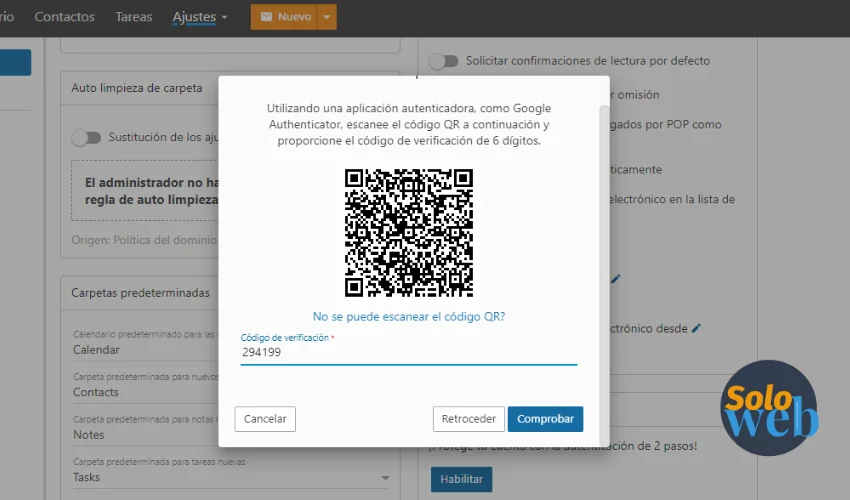Click the envelope icon on the Nuevo button
850x500 pixels.
click(266, 17)
